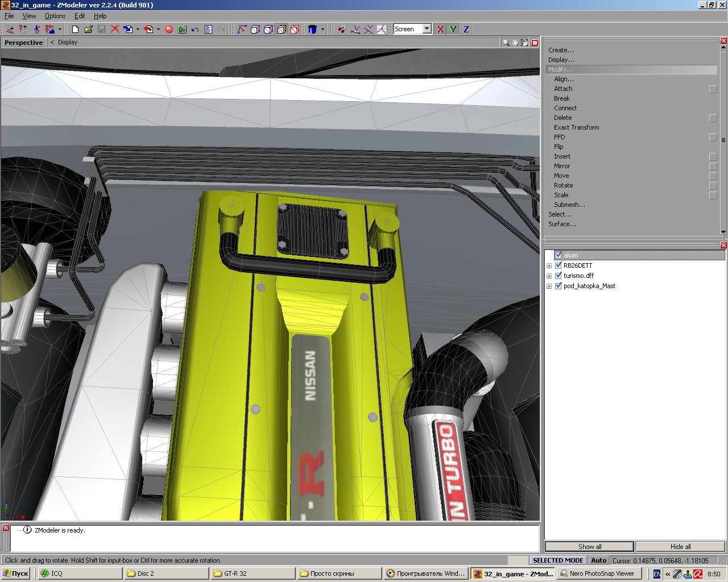Open the Screen coordinate system dropdown

tap(427, 29)
